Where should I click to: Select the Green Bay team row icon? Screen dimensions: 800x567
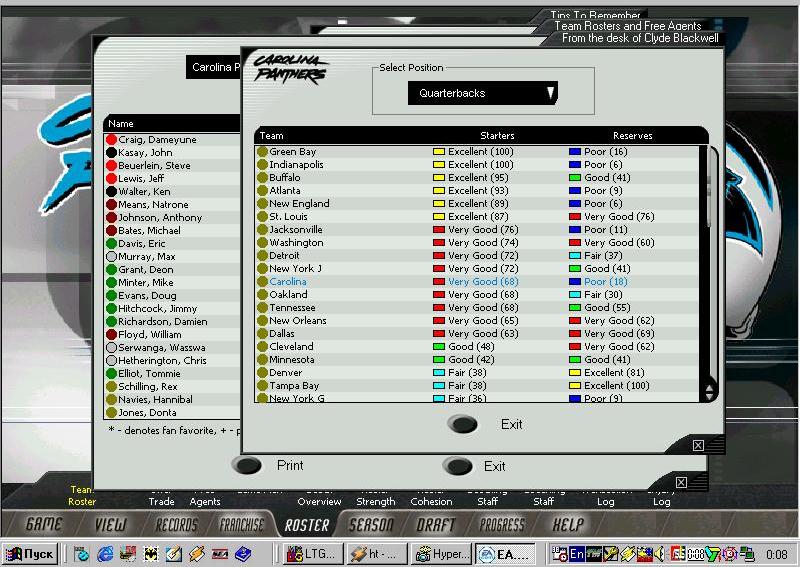pos(262,152)
